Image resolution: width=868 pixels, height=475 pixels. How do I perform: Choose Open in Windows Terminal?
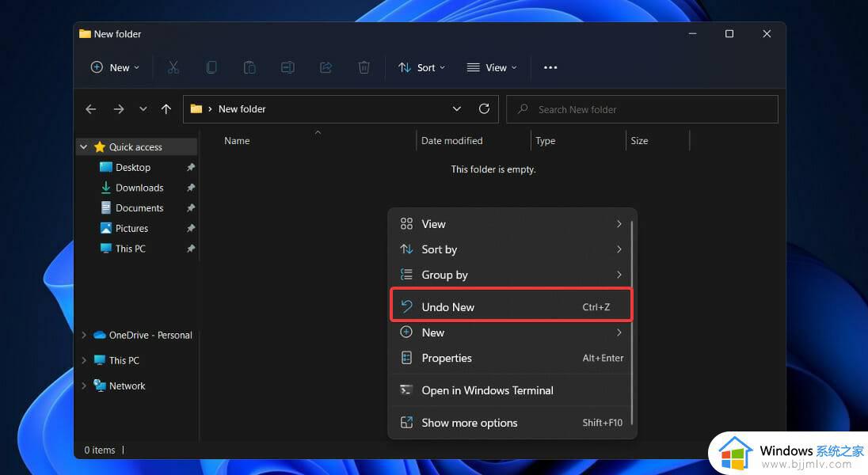[511, 390]
